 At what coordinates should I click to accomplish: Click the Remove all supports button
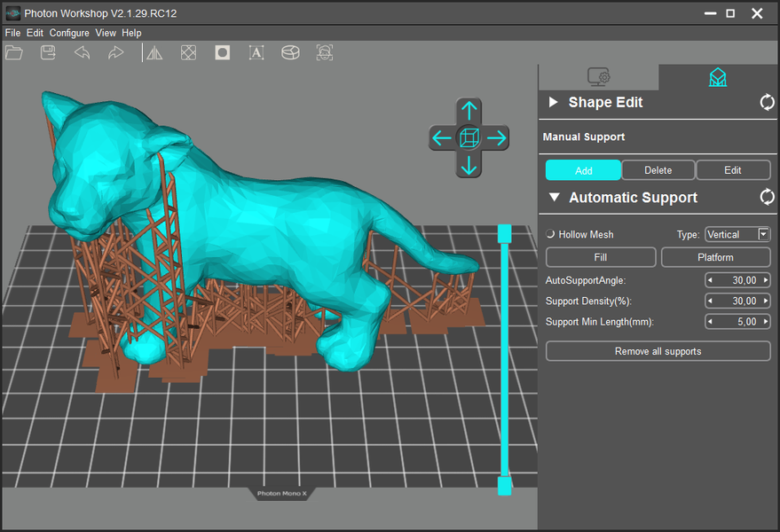tap(658, 351)
